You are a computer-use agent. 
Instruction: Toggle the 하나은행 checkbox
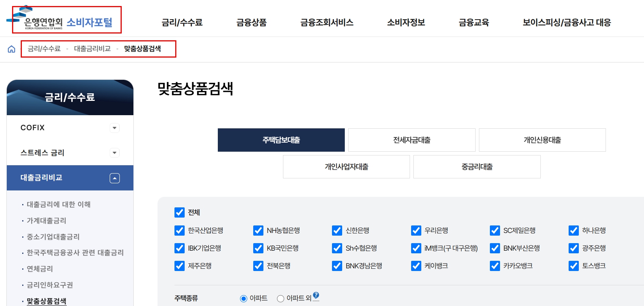click(574, 230)
